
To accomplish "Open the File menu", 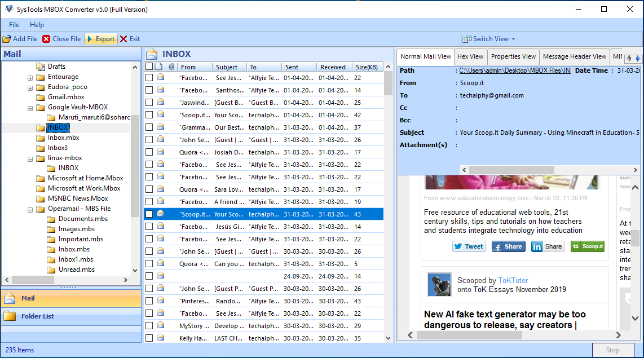I will [x=14, y=25].
